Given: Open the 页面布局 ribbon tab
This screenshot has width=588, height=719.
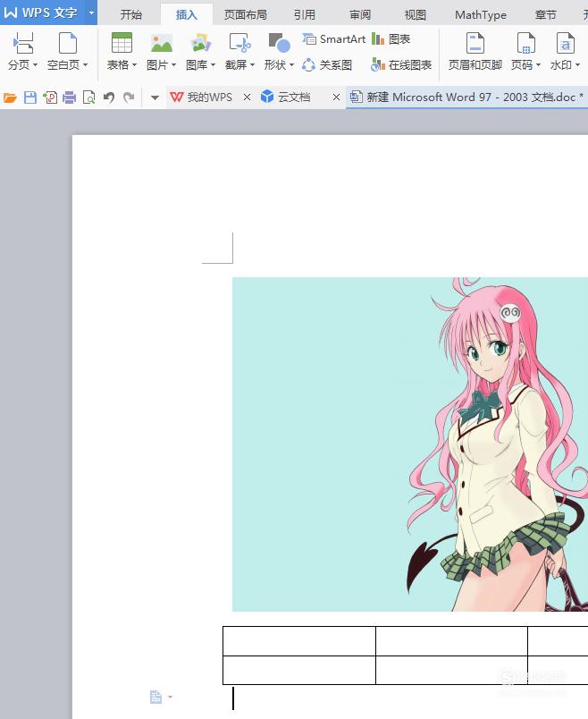Looking at the screenshot, I should coord(246,15).
